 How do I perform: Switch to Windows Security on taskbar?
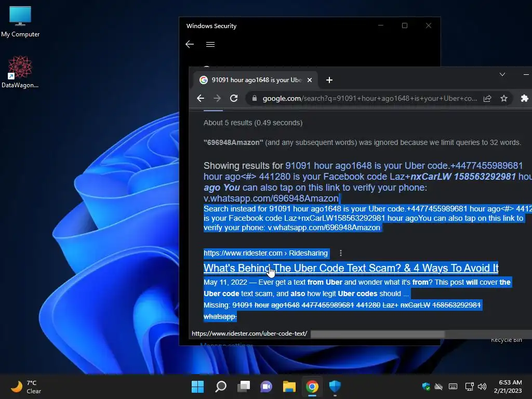click(x=335, y=387)
